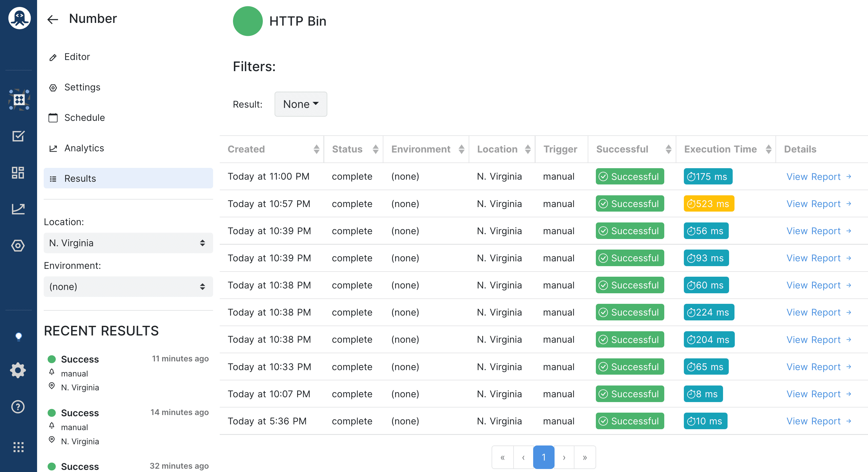Open recent result from 11 minutes ago
This screenshot has height=472, width=868.
click(128, 373)
